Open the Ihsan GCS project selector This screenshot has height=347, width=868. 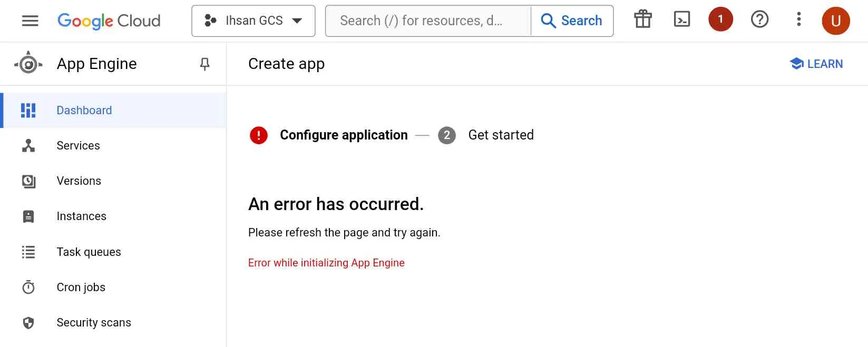pyautogui.click(x=253, y=21)
